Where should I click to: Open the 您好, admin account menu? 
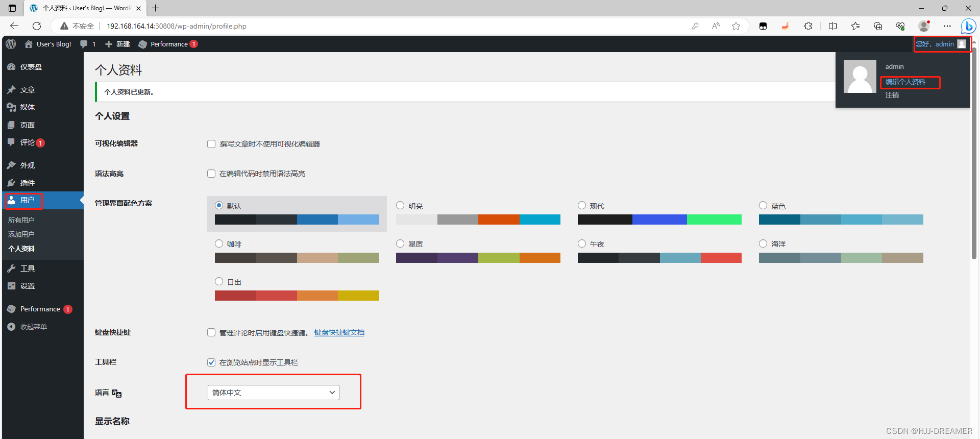pyautogui.click(x=941, y=44)
